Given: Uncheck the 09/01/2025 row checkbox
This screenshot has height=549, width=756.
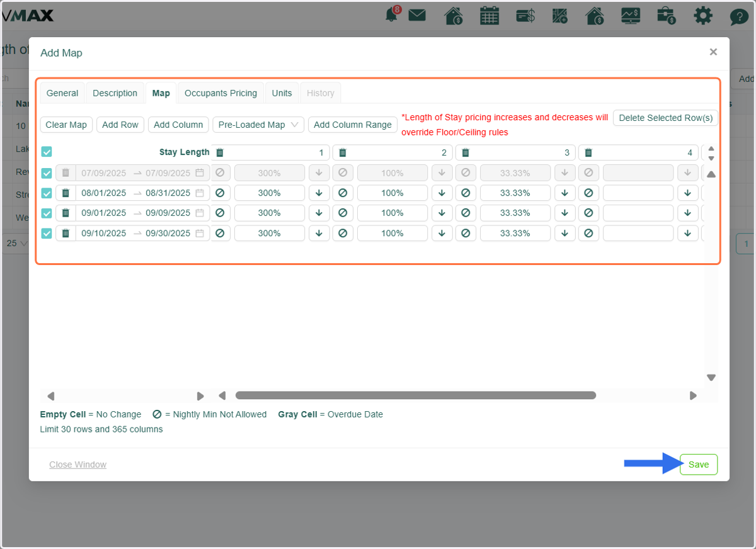Looking at the screenshot, I should [x=47, y=213].
